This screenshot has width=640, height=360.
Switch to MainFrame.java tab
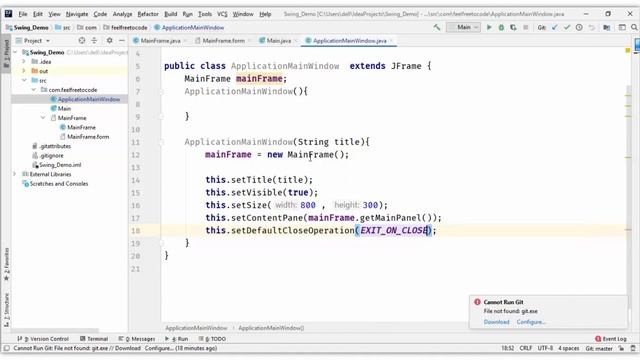click(x=160, y=40)
